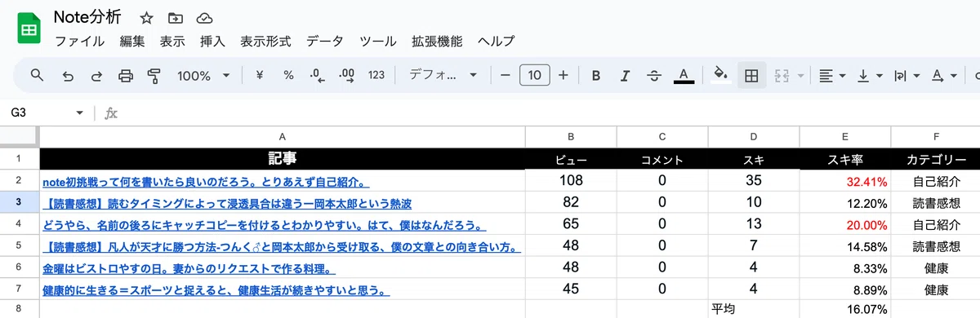The width and height of the screenshot is (980, 318).
Task: Open the G3 name box dropdown
Action: [80, 113]
